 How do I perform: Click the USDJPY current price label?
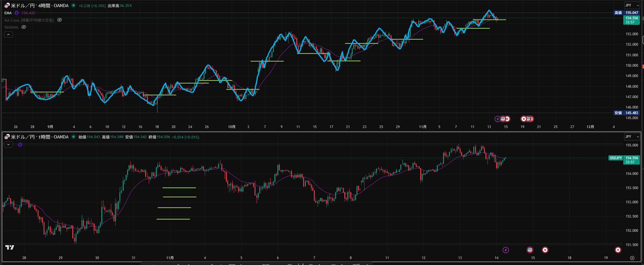pos(616,158)
